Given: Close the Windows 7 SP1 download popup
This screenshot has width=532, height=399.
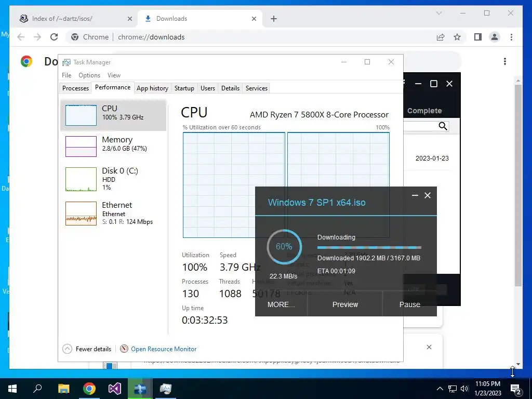Looking at the screenshot, I should pos(428,195).
